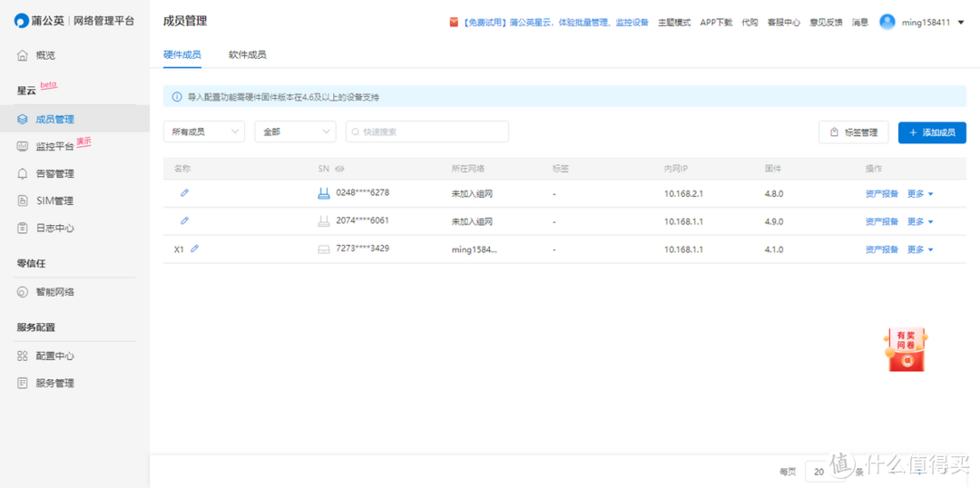Screen dimensions: 980x488
Task: Click router icon for 2074****6061
Action: [324, 220]
